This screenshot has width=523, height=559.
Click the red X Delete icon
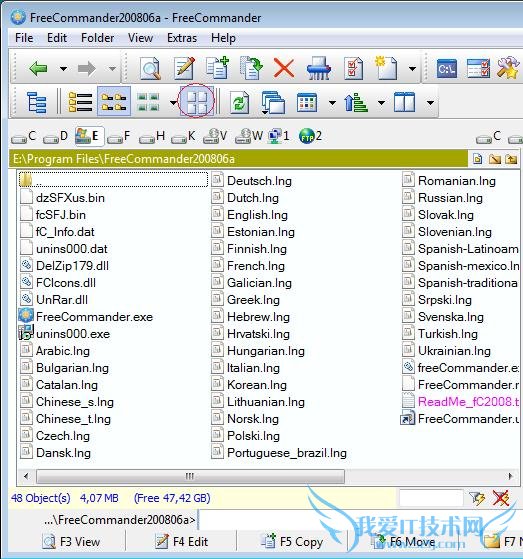click(284, 68)
